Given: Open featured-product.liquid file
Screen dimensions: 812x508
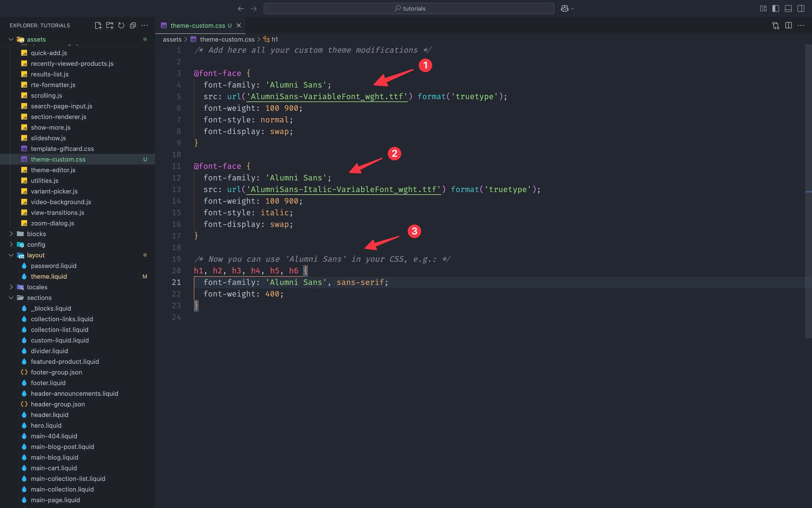Looking at the screenshot, I should click(65, 362).
